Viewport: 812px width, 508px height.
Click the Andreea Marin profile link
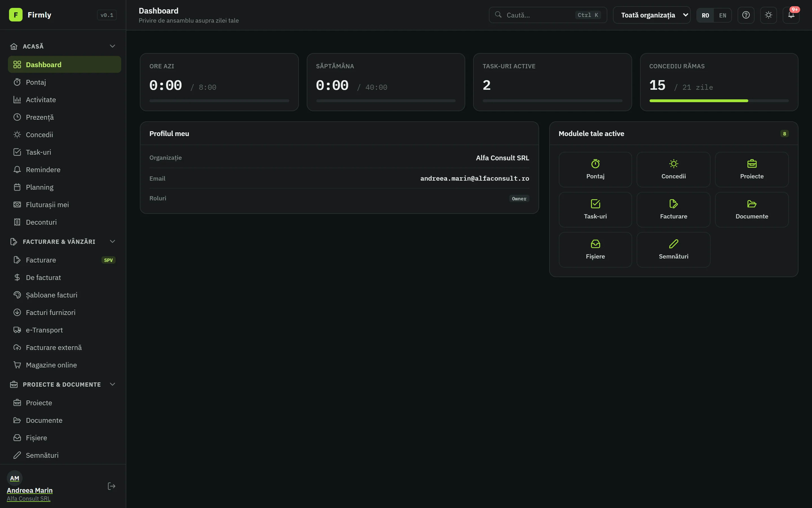coord(30,490)
